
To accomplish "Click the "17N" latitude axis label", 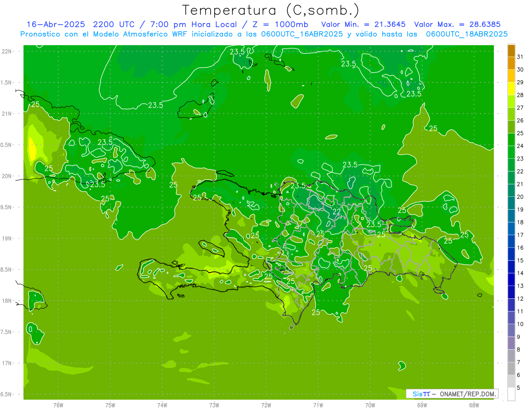I will point(6,363).
